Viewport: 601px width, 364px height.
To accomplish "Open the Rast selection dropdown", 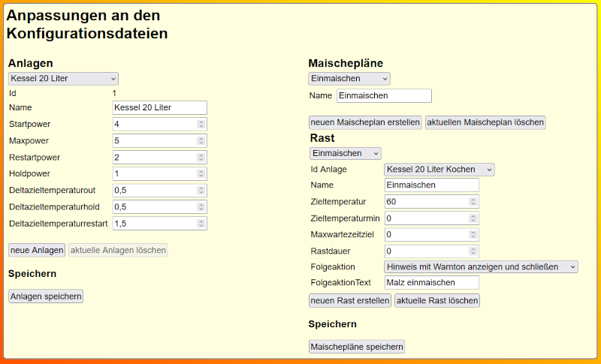I will 346,153.
